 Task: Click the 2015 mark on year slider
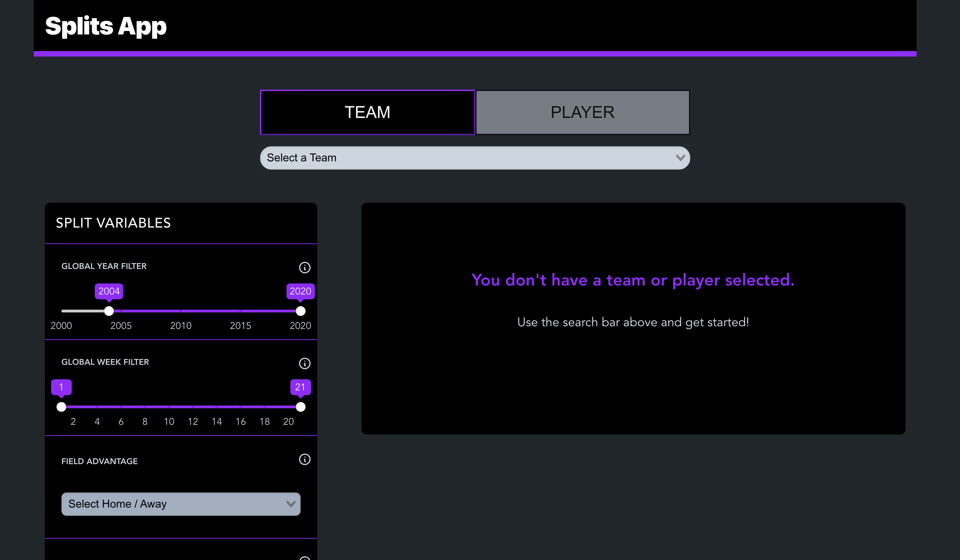(x=240, y=326)
